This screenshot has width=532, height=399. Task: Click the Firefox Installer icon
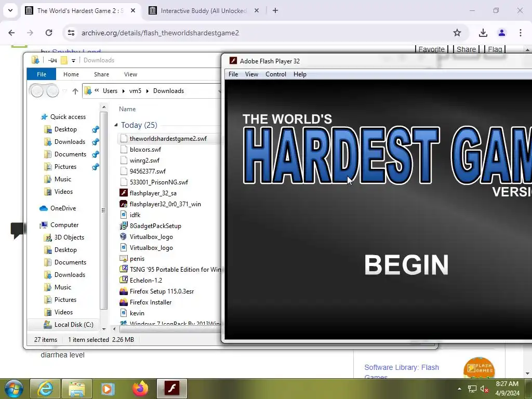pyautogui.click(x=124, y=302)
